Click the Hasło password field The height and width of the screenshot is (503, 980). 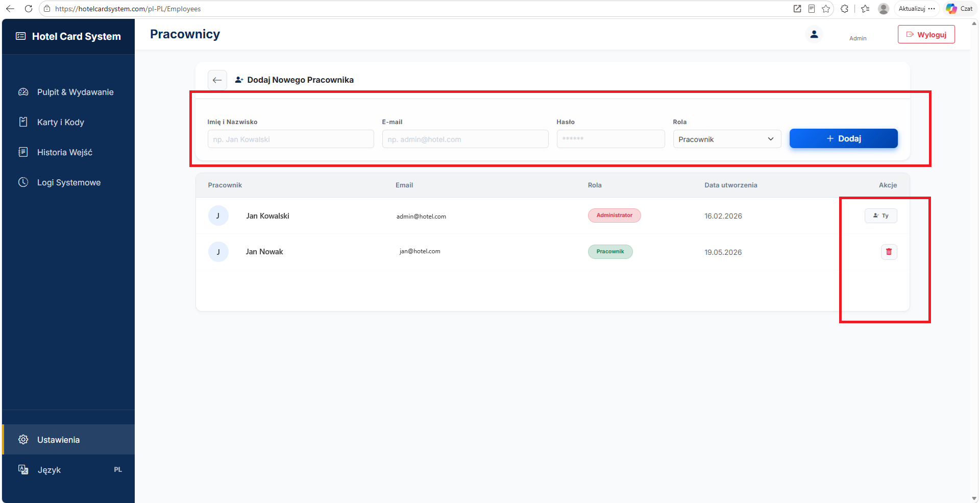click(610, 139)
